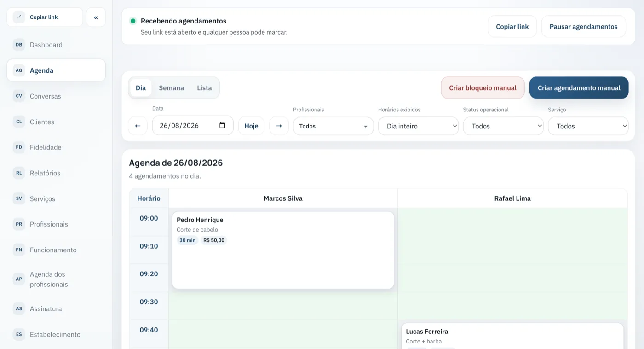Switch to the Dia view tab
This screenshot has width=644, height=349.
(x=141, y=88)
